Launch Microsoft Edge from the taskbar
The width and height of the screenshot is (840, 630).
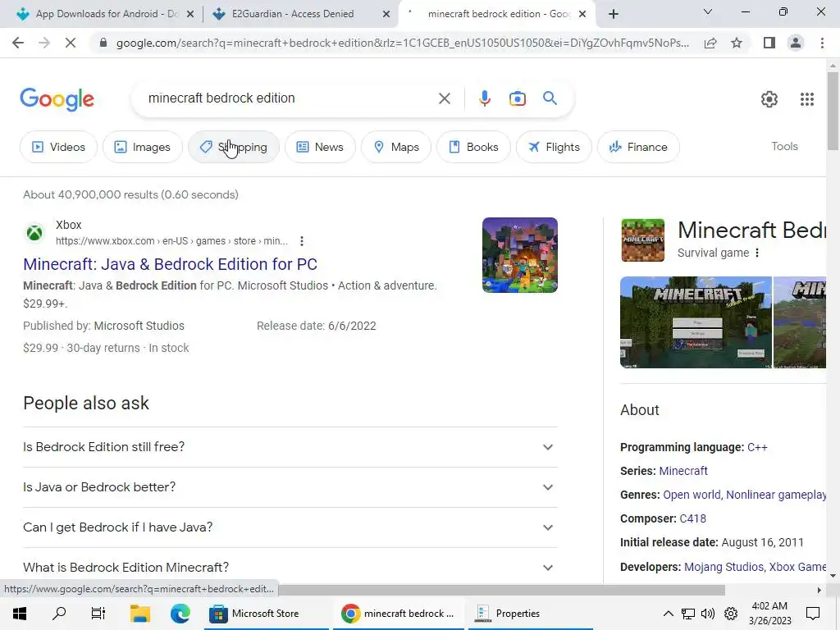coord(180,614)
